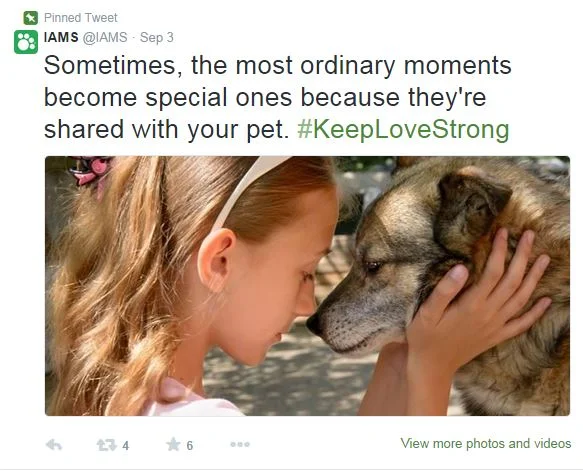583x471 pixels.
Task: Open the IAMS paw print profile avatar
Action: 26,42
